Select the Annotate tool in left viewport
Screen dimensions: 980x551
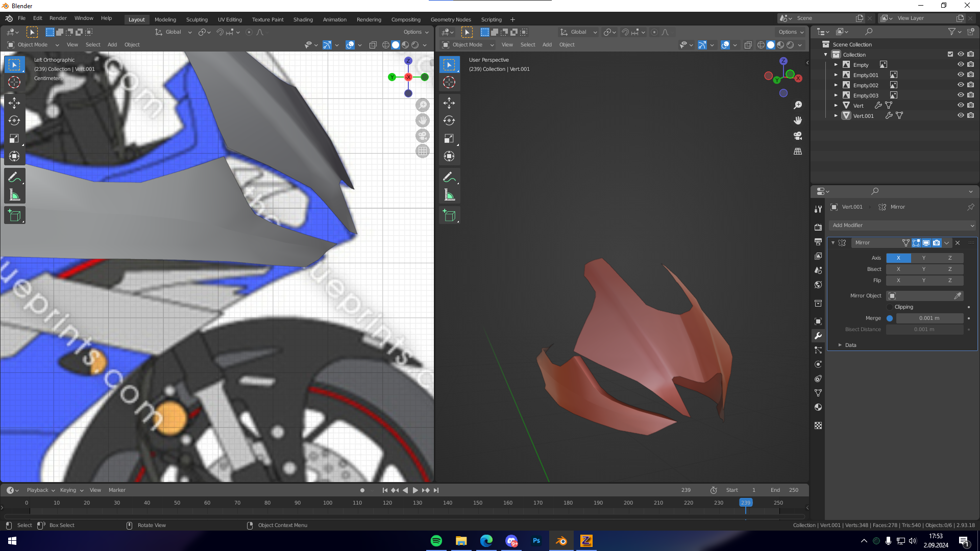click(14, 177)
